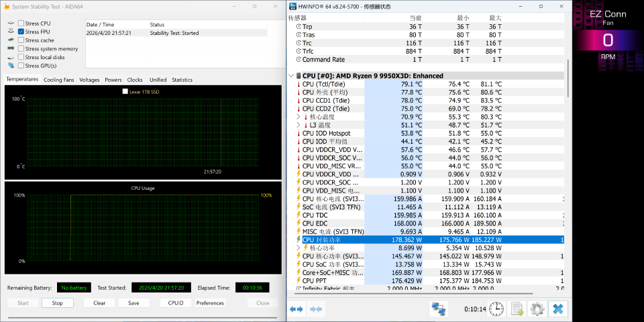Switch to the Unified tab

pos(158,80)
